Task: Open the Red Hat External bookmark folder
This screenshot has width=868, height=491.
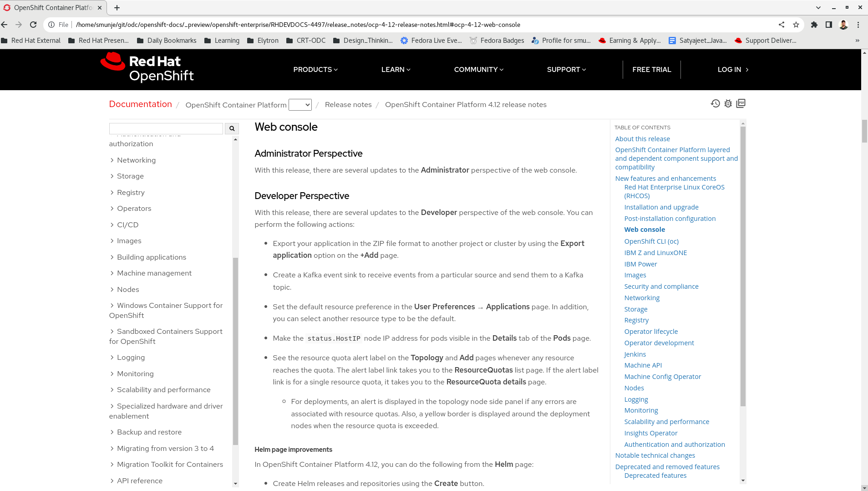Action: [x=31, y=41]
